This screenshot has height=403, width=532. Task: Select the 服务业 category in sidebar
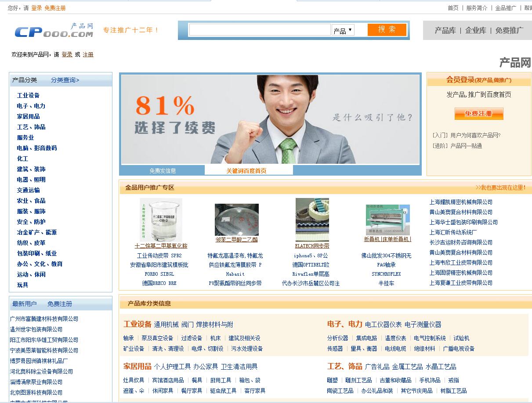tap(25, 137)
